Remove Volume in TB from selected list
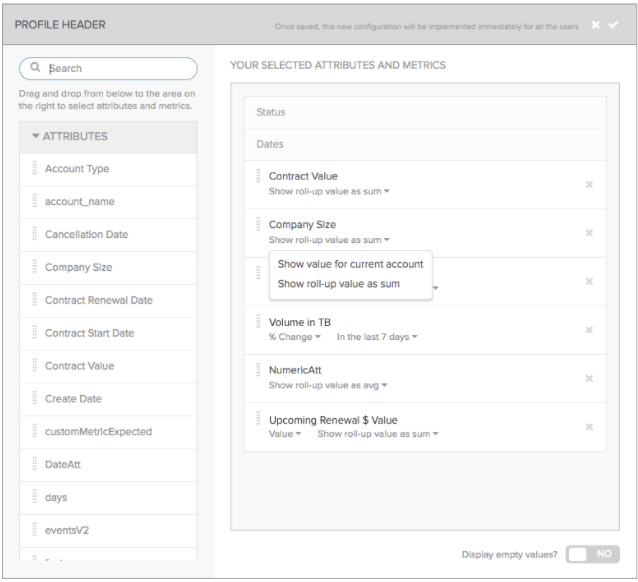638x582 pixels. [x=589, y=330]
